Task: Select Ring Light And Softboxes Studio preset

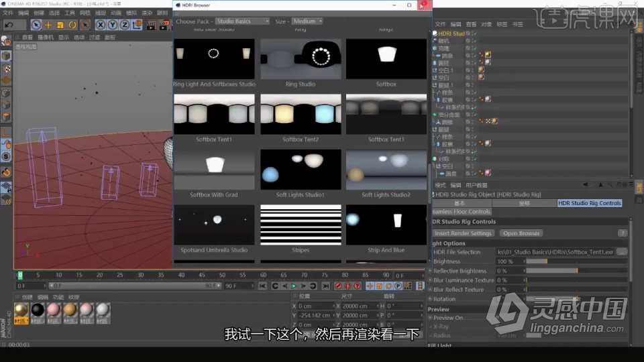Action: (214, 59)
